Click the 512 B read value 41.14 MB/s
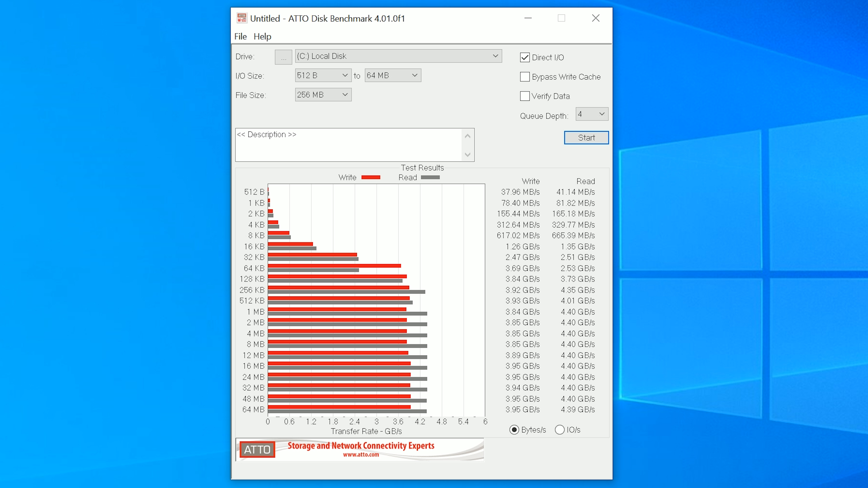 point(576,192)
